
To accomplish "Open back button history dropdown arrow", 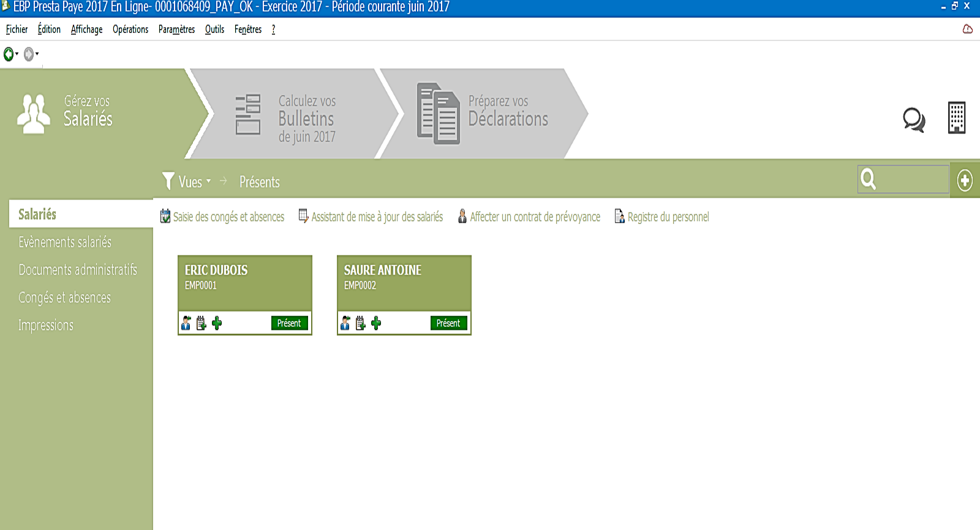I will pos(17,54).
